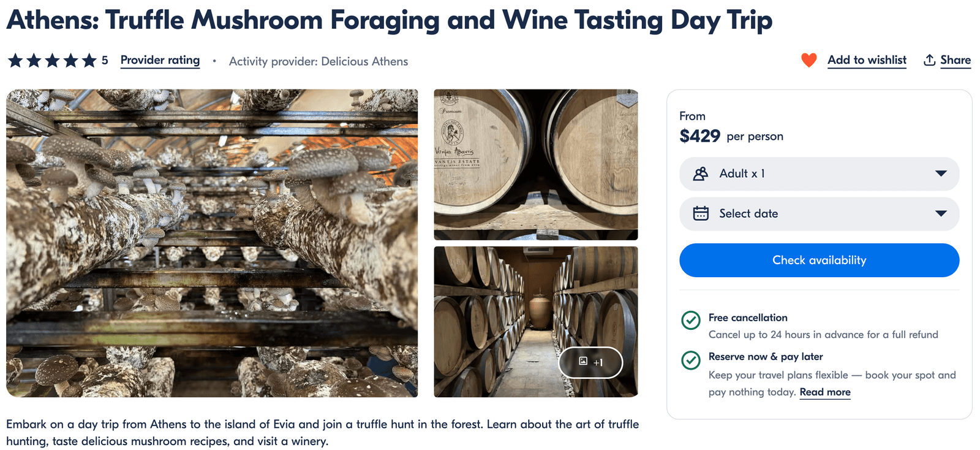Click the orange heart wishlist icon
This screenshot has width=980, height=450.
(809, 60)
